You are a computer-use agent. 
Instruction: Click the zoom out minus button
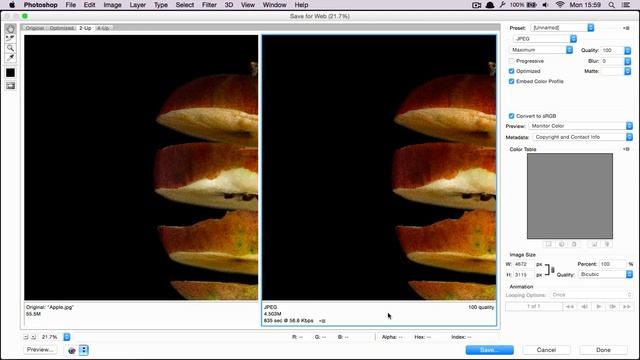(26, 337)
